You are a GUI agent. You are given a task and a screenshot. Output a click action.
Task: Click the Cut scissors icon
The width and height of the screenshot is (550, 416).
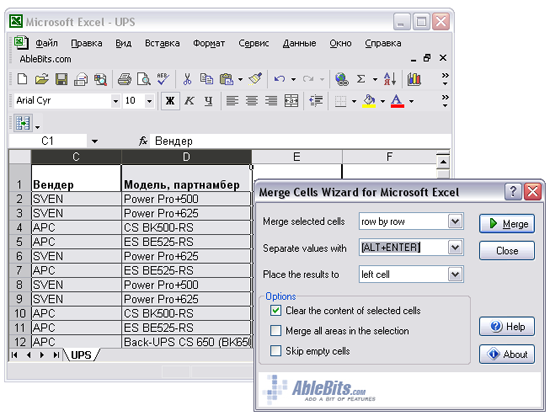point(187,79)
